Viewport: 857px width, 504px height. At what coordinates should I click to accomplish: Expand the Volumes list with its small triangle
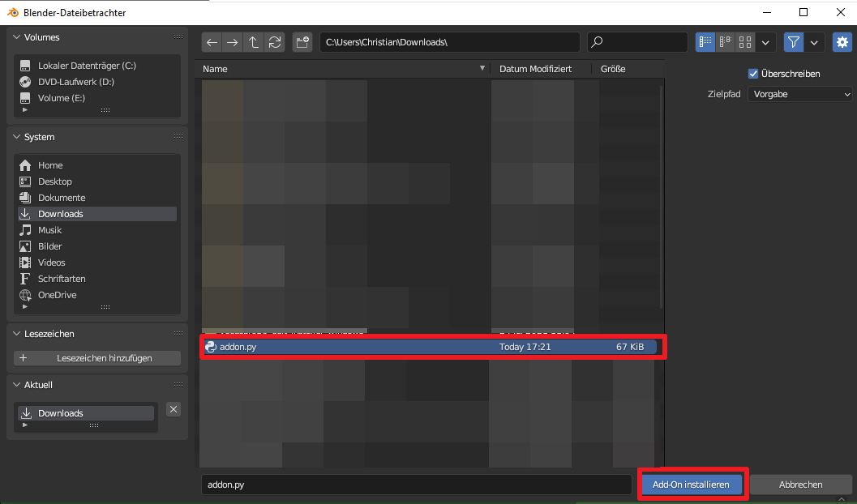click(x=24, y=110)
